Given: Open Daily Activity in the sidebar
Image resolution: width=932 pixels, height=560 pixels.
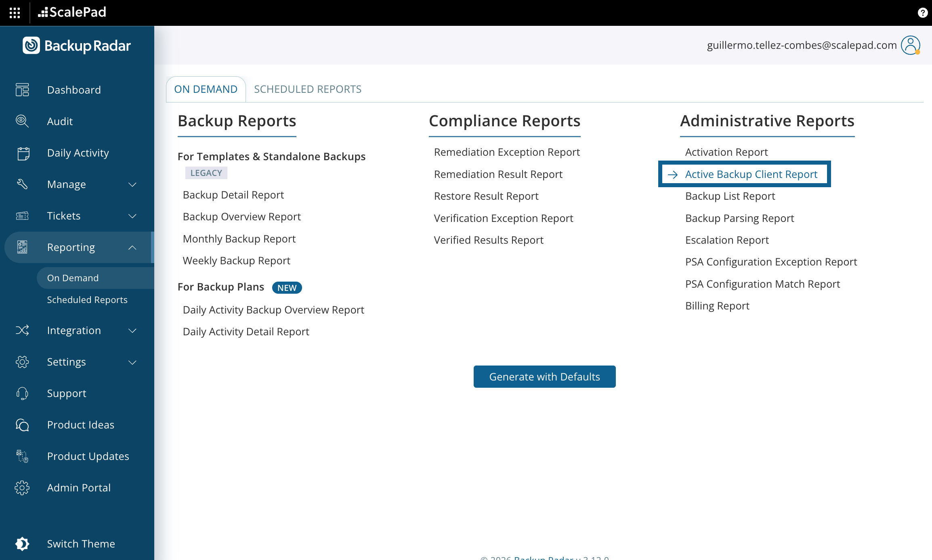Looking at the screenshot, I should (78, 153).
